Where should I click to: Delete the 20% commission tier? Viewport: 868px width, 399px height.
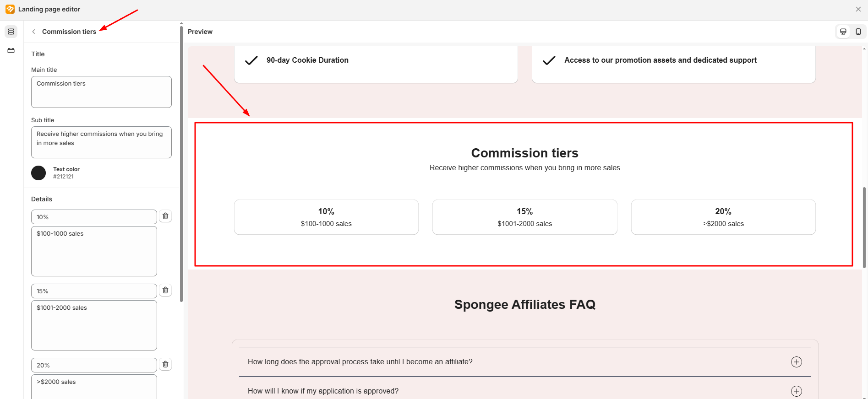(165, 364)
